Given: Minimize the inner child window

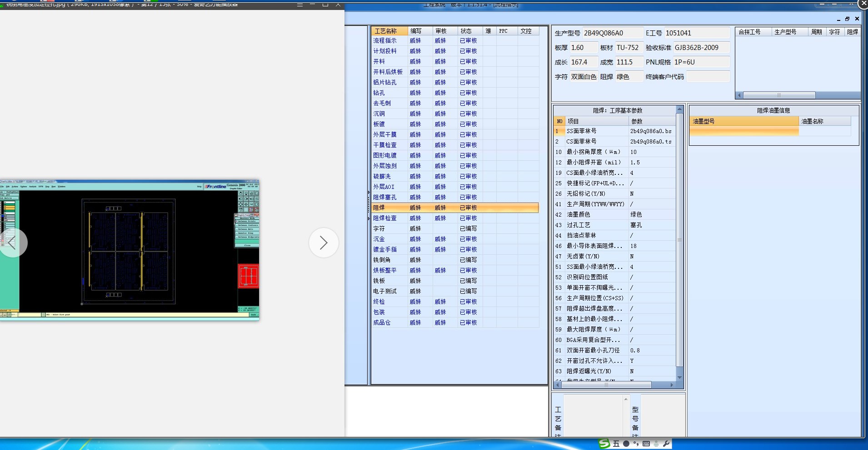Looking at the screenshot, I should (x=838, y=19).
